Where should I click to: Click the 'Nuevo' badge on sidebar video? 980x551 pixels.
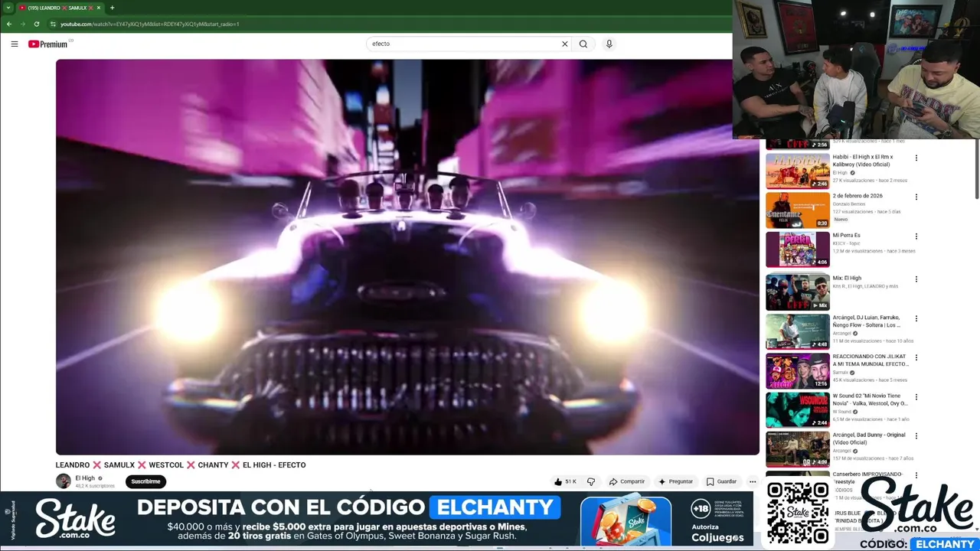point(841,220)
